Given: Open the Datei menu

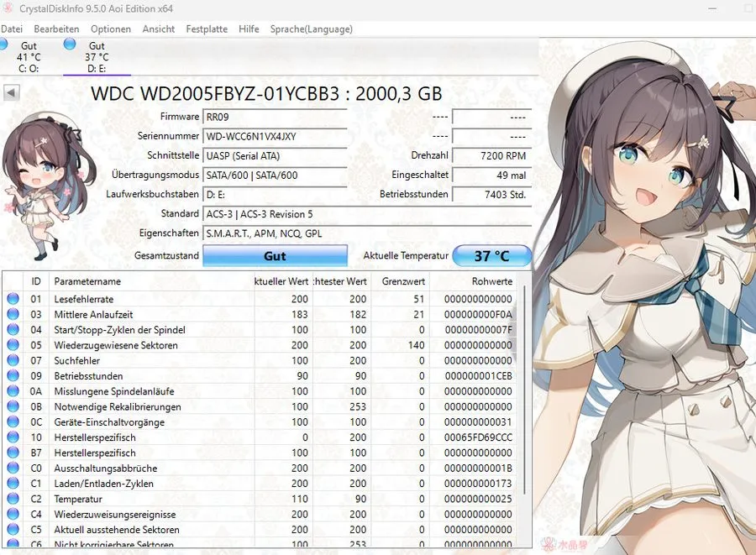Looking at the screenshot, I should [x=12, y=29].
